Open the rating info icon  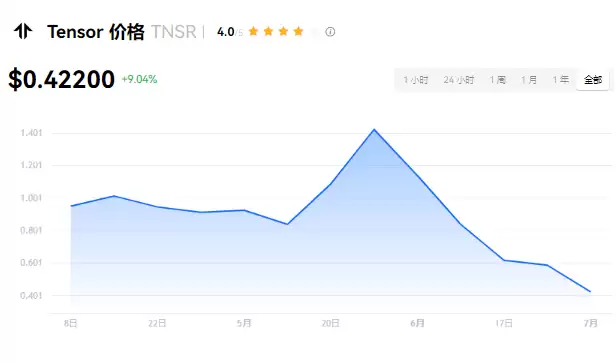click(x=330, y=32)
